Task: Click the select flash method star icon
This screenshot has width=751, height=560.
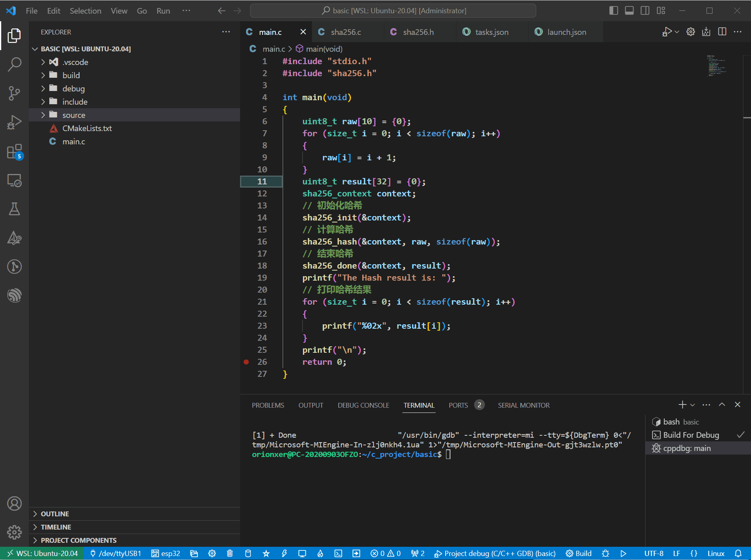Action: coord(266,554)
